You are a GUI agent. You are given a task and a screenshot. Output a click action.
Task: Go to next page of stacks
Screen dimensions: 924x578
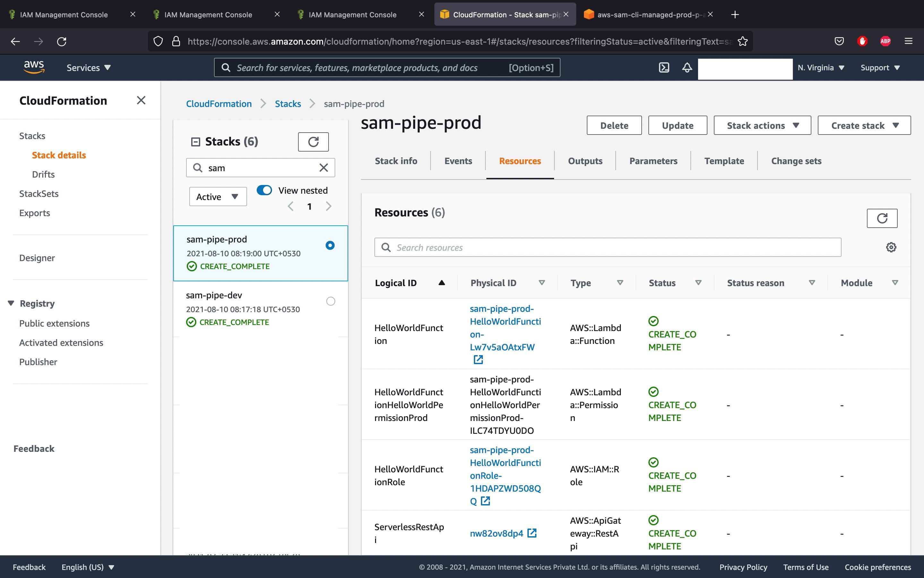coord(328,206)
